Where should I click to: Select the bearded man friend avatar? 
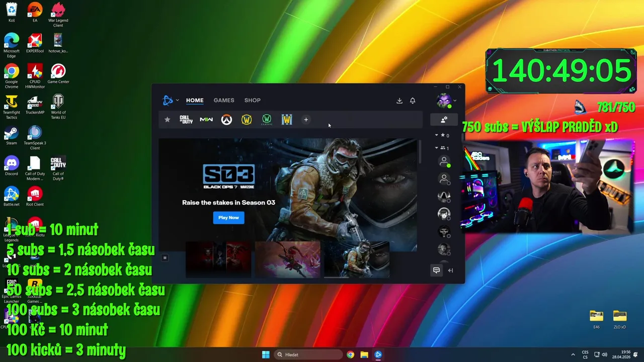(444, 249)
